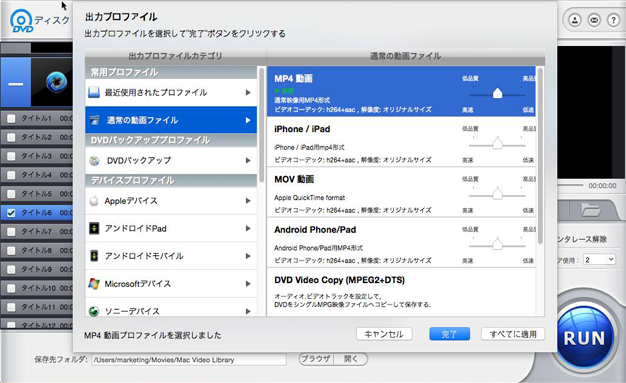Click the すべてに適用 button

pos(513,334)
